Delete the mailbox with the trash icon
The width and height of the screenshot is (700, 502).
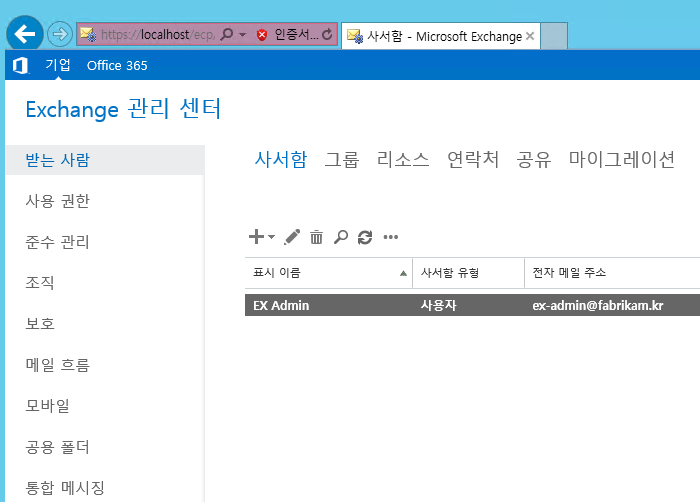click(x=317, y=237)
